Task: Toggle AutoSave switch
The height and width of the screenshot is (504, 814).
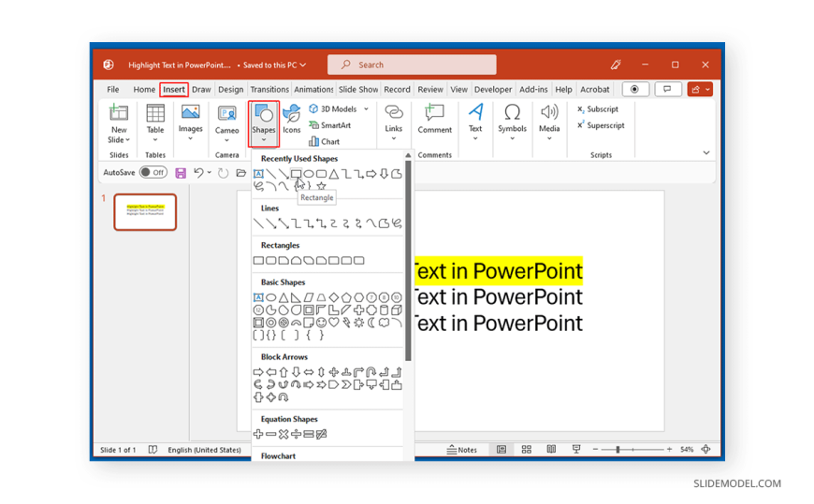Action: [153, 172]
